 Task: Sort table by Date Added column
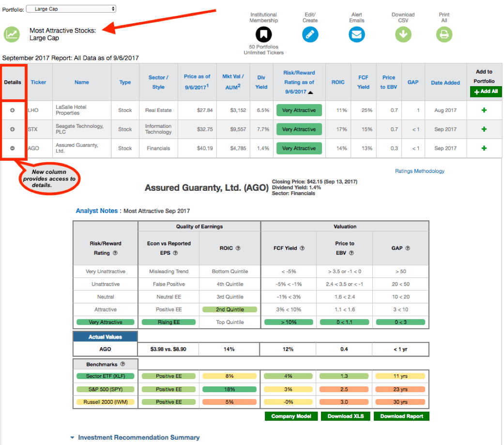(445, 83)
